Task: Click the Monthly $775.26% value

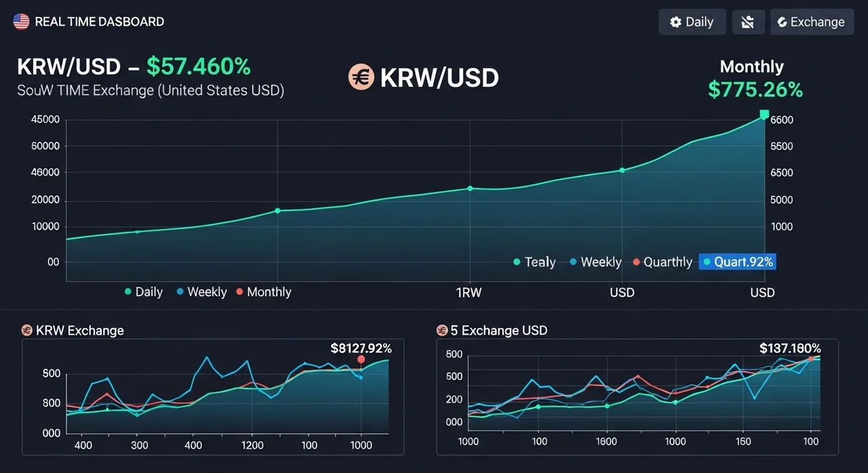Action: tap(755, 89)
